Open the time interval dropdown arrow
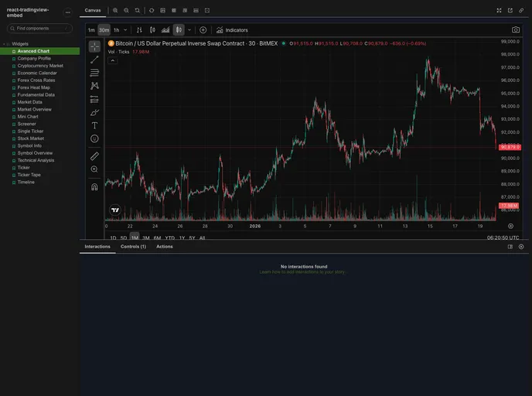 [125, 30]
